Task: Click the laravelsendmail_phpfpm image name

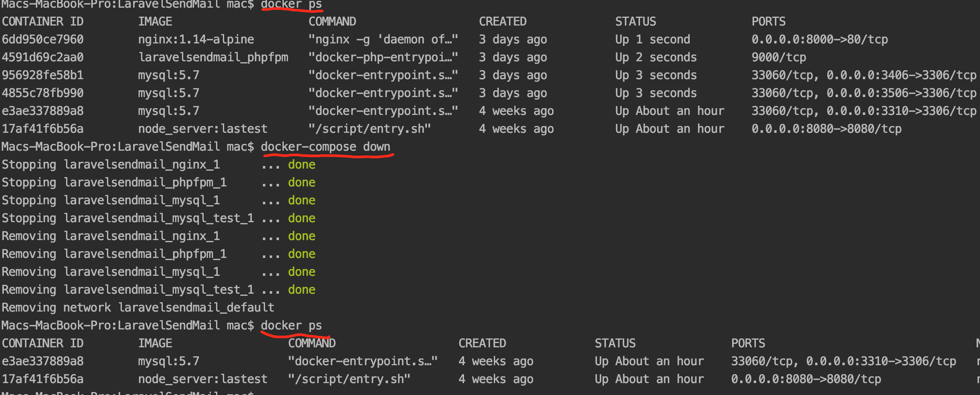Action: pos(213,57)
